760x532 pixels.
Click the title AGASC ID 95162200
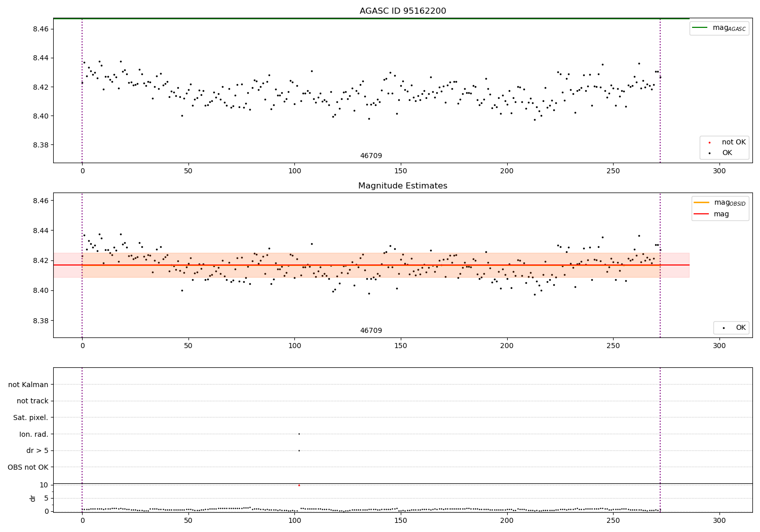point(403,11)
